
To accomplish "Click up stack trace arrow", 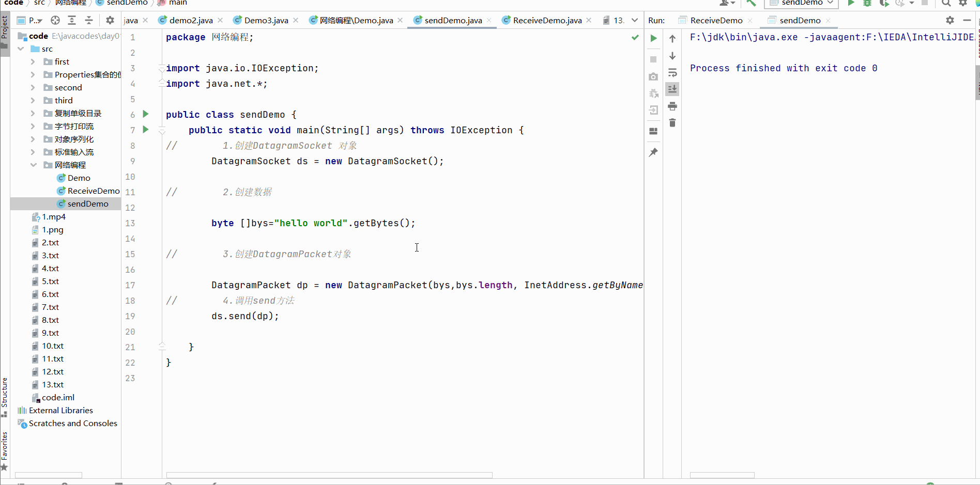I will 672,38.
